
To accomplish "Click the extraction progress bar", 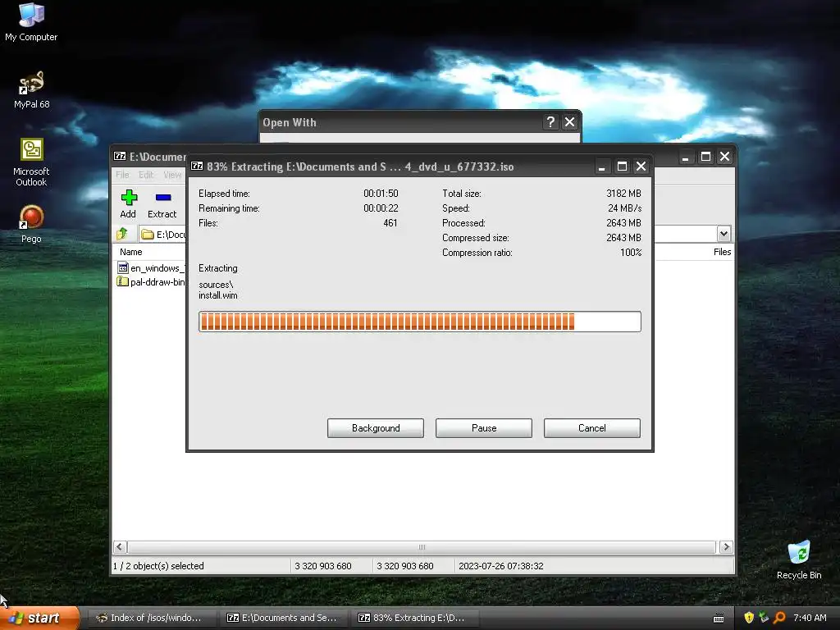I will pyautogui.click(x=419, y=322).
